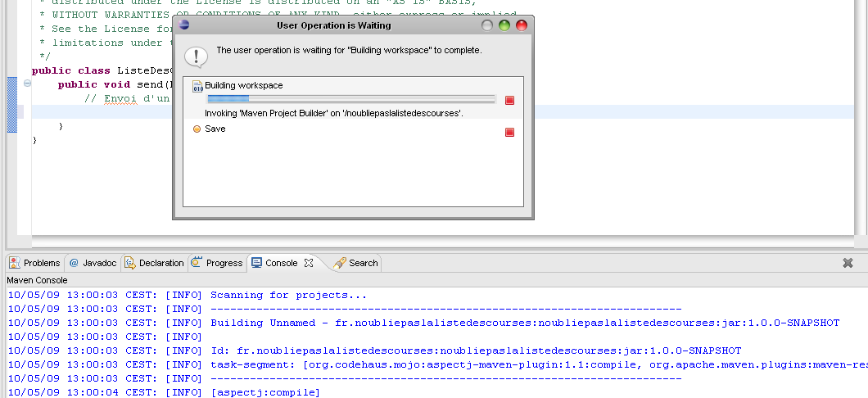Close the Console view with X
This screenshot has width=868, height=398.
pyautogui.click(x=309, y=263)
